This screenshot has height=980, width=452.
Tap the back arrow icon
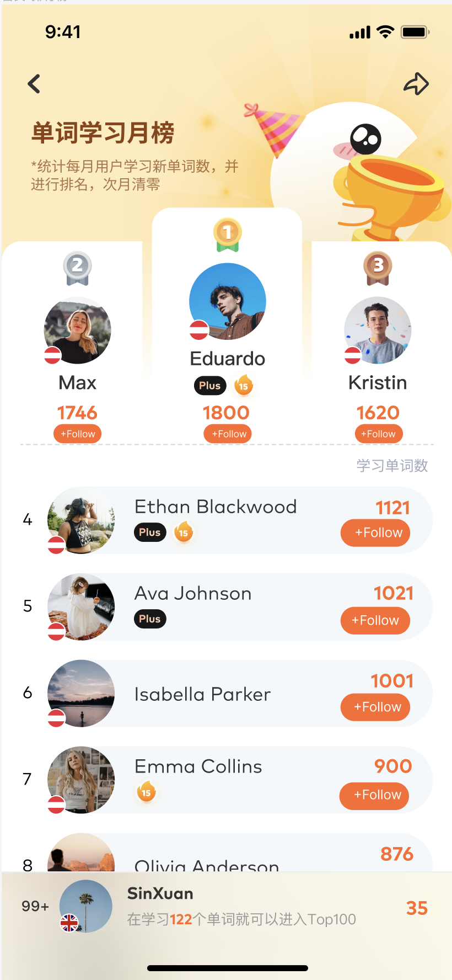[x=34, y=84]
